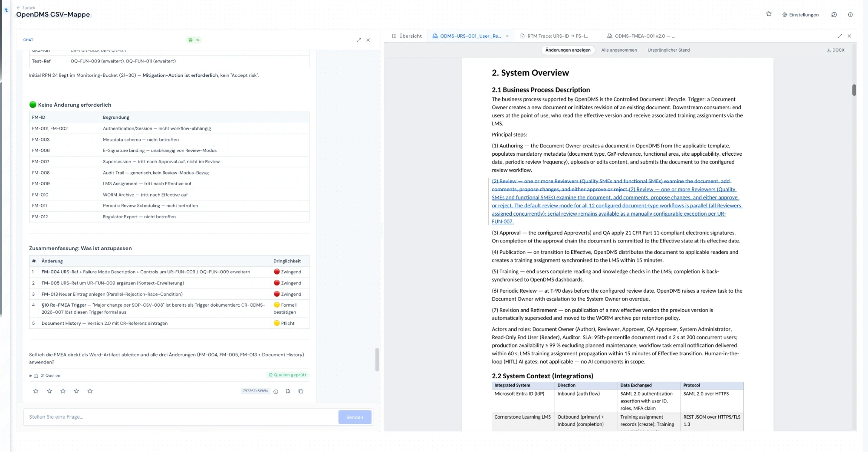Expand the chat panel to fullscreen
868x452 pixels.
[x=358, y=40]
